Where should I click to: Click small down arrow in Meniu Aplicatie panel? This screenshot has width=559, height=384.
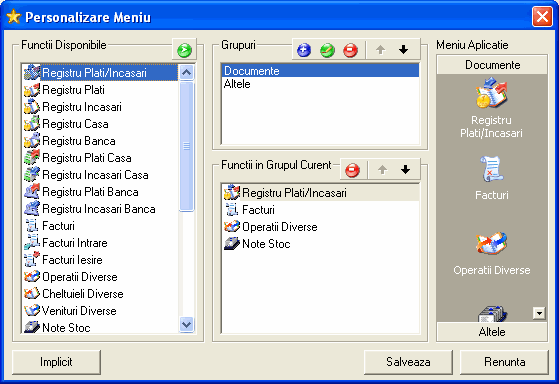click(x=539, y=313)
